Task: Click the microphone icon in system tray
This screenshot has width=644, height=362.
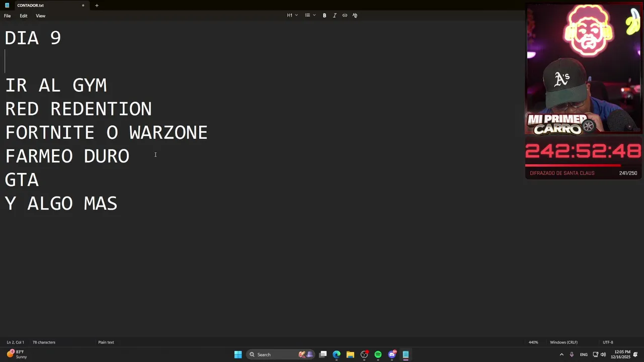Action: (572, 354)
